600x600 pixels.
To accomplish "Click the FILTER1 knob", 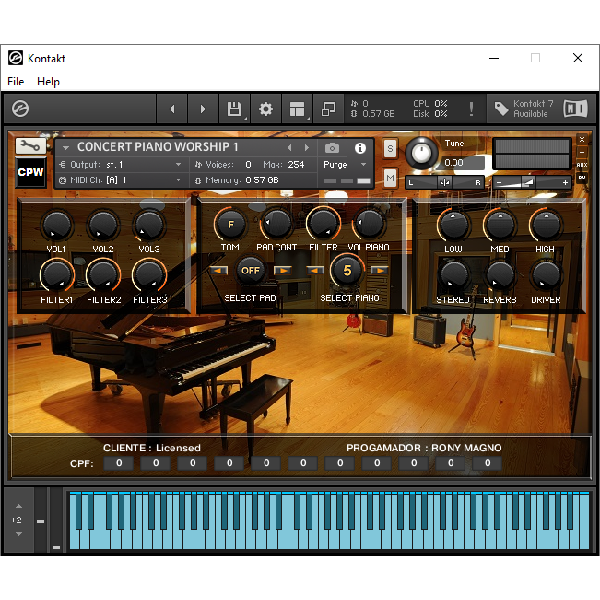I will tap(57, 274).
